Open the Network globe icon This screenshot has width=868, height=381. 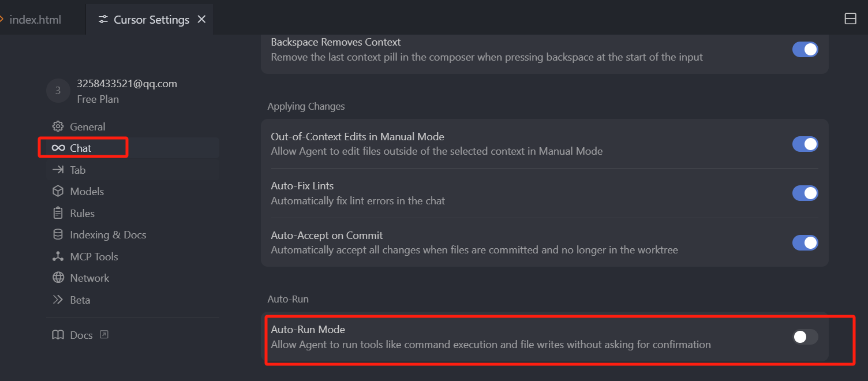58,278
